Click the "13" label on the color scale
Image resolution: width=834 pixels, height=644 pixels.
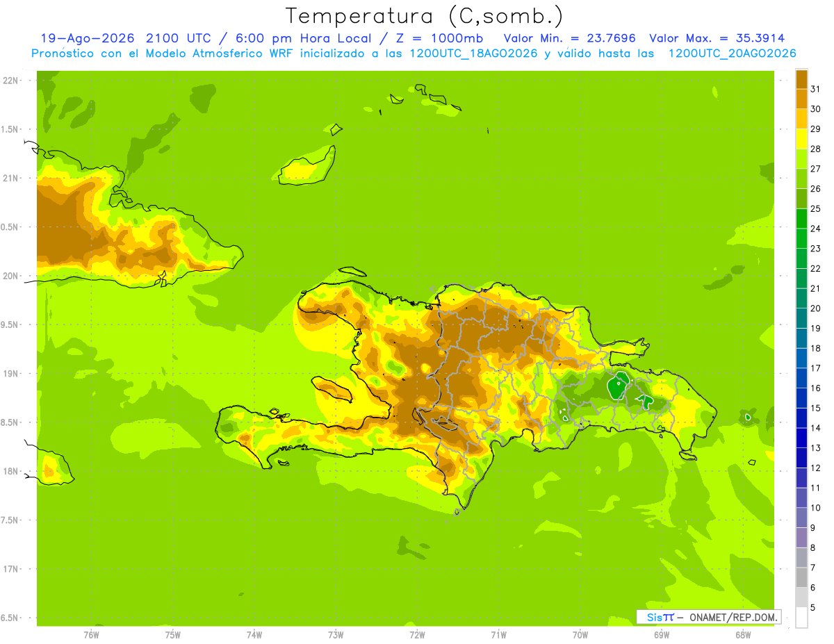816,448
